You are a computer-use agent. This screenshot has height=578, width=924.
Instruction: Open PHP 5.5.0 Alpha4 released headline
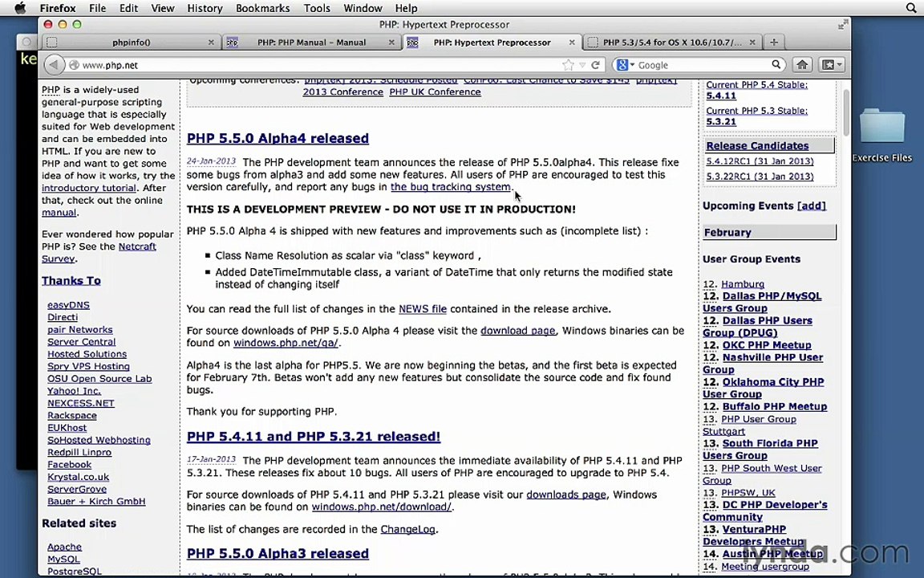click(278, 138)
